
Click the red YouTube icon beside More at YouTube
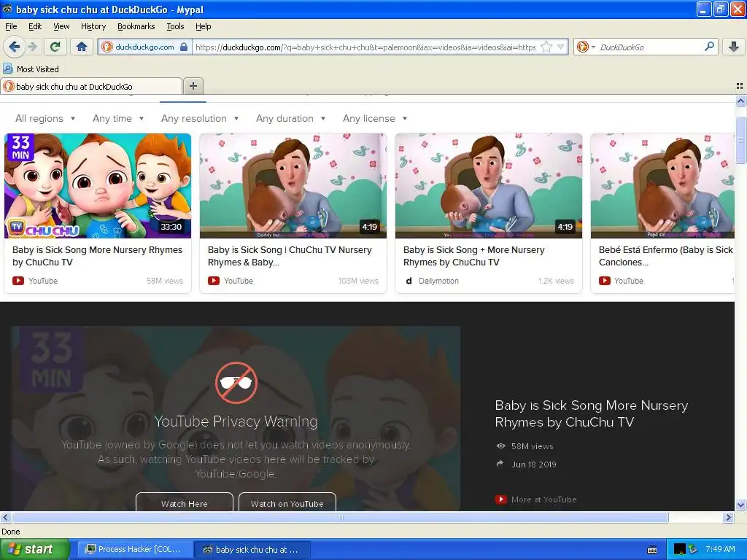[x=500, y=499]
